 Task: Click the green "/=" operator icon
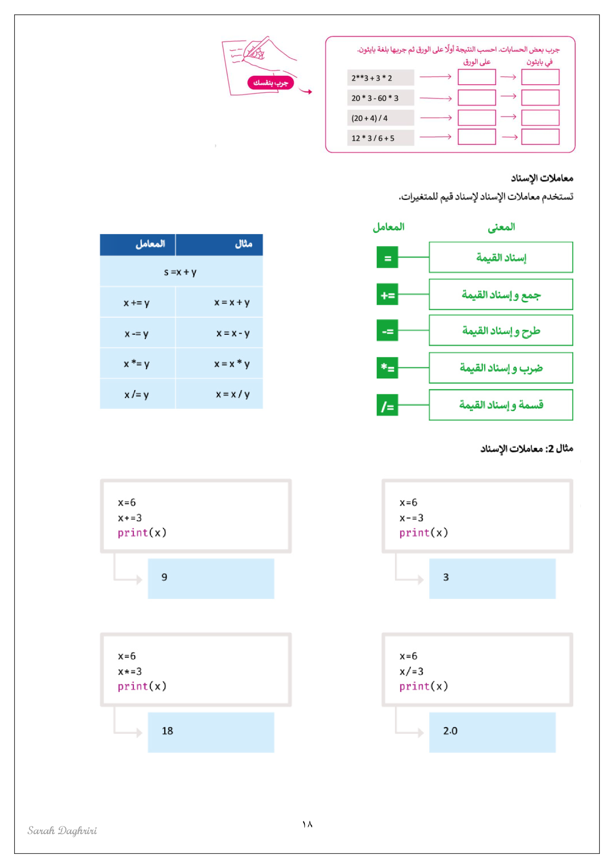(387, 405)
